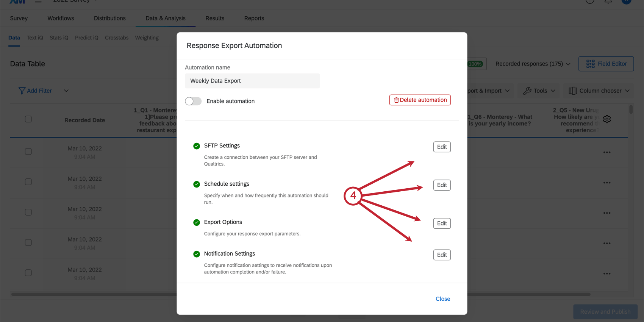
Task: Click Edit next to SFTP Settings
Action: pyautogui.click(x=442, y=147)
